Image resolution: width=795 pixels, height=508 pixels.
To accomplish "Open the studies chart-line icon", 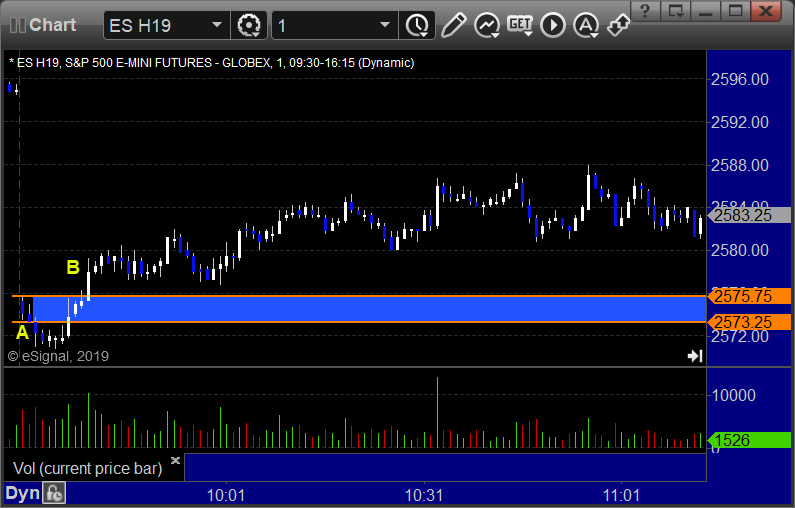I will click(x=487, y=25).
